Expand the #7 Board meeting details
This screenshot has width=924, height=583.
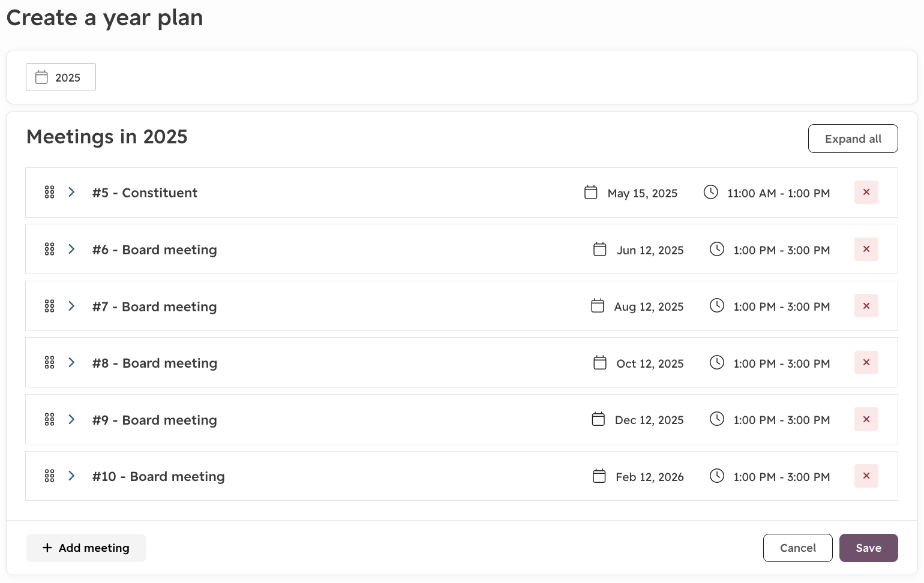(71, 306)
